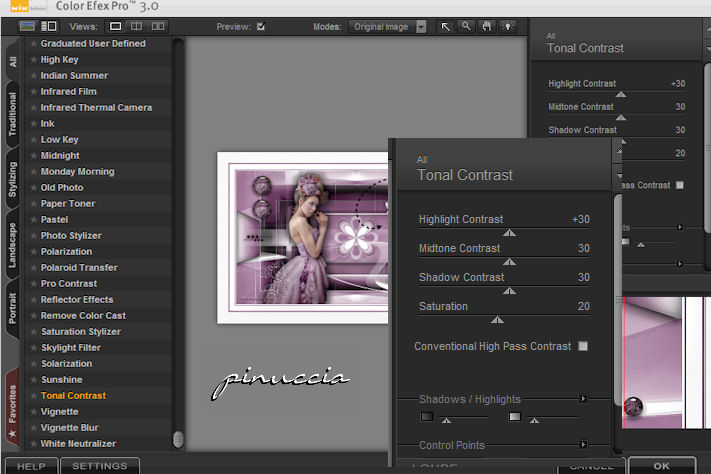This screenshot has width=711, height=474.
Task: Click the star next to Saturation Stylizer
Action: 34,332
